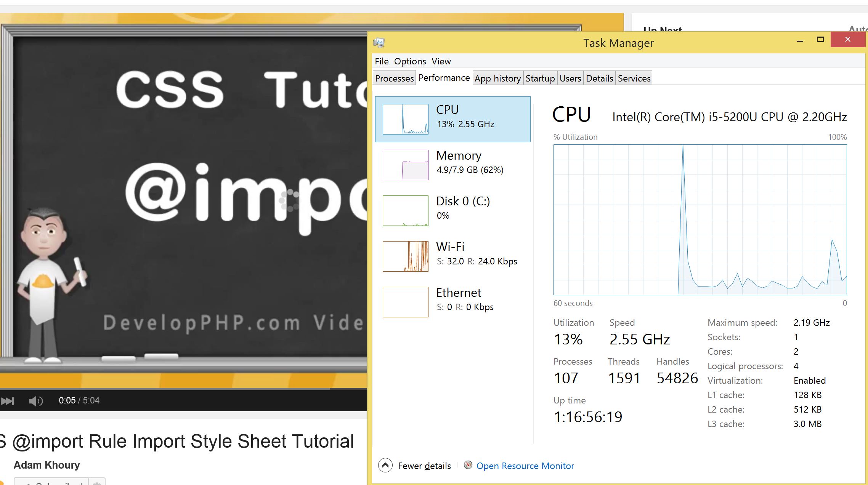Maximize the Task Manager window
Viewport: 868px width, 485px height.
pos(820,40)
